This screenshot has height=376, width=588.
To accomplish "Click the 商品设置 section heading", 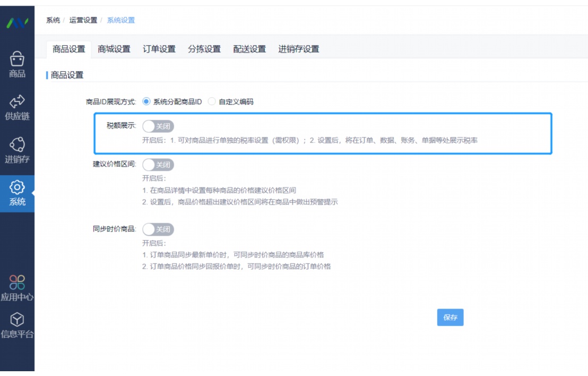I will click(x=67, y=75).
